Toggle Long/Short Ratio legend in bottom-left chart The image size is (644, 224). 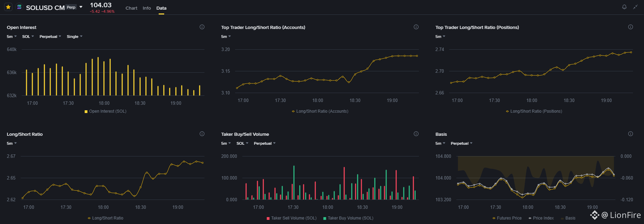(105, 218)
